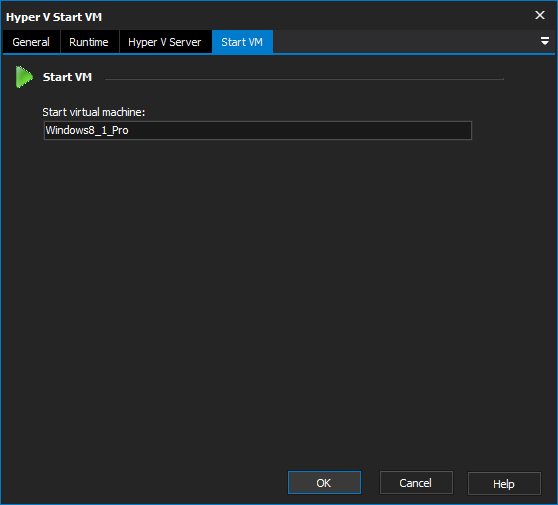Select the Start VM tab

coord(242,42)
